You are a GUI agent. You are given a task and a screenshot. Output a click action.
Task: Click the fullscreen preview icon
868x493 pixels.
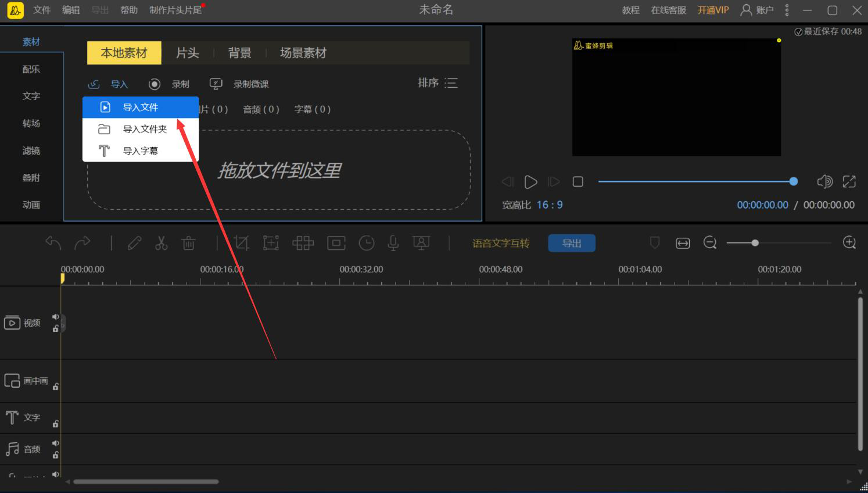[849, 182]
